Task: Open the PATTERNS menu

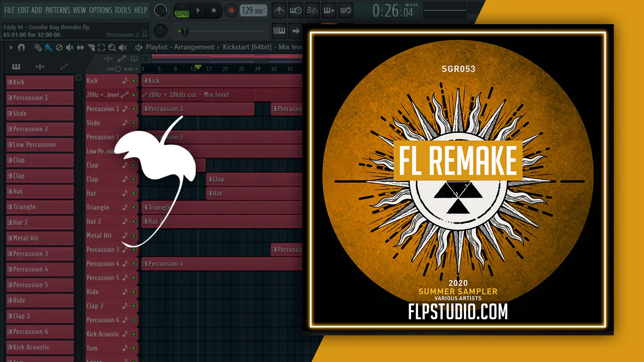Action: pos(57,10)
